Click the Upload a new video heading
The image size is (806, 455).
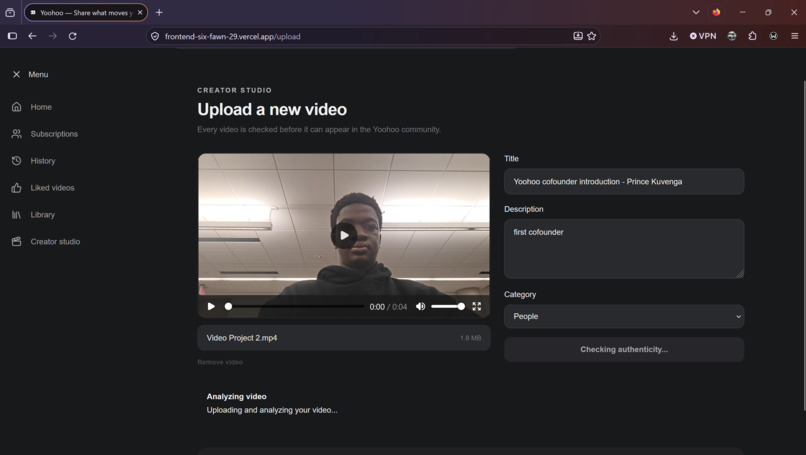click(272, 110)
